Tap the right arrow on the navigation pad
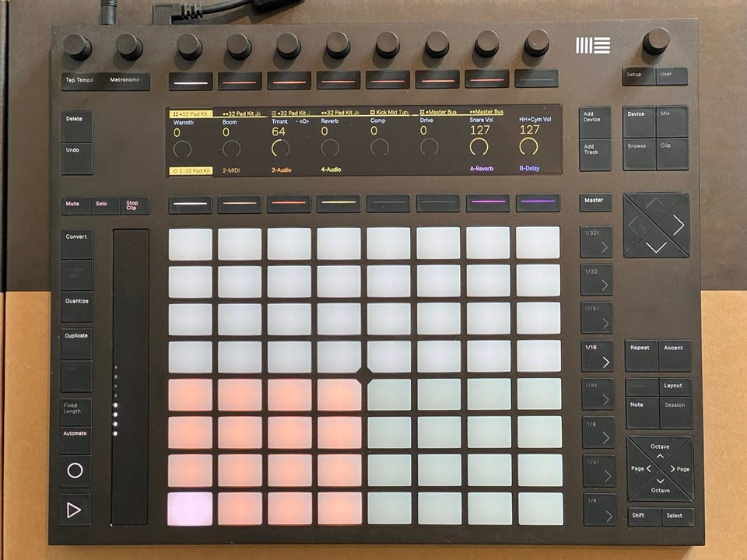Viewport: 747px width, 560px height. click(x=678, y=225)
